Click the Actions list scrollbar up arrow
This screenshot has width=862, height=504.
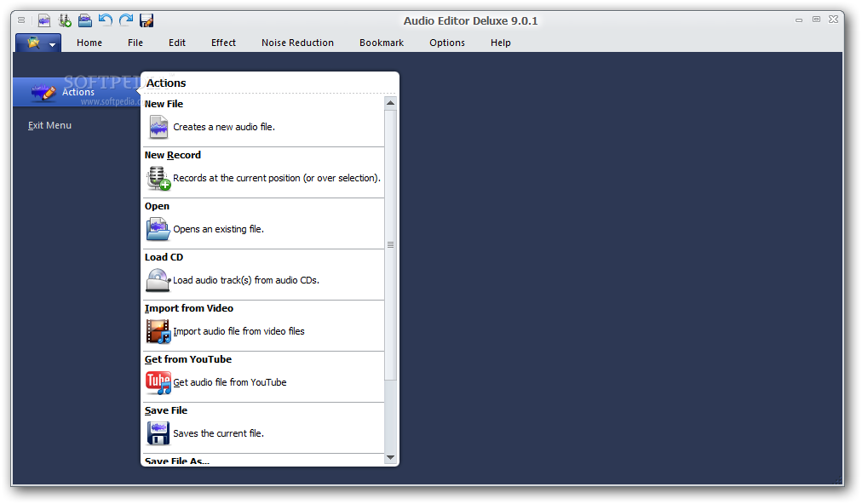click(390, 103)
